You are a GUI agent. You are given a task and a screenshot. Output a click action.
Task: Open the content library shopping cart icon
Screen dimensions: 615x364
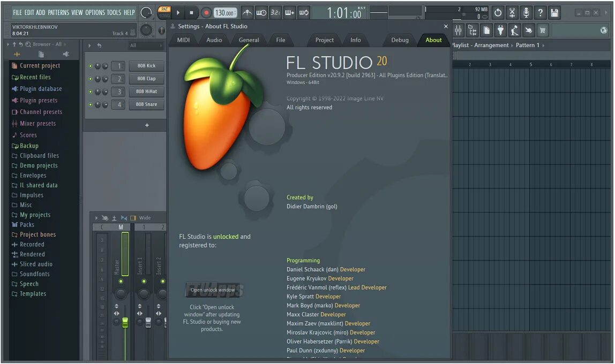tap(543, 30)
